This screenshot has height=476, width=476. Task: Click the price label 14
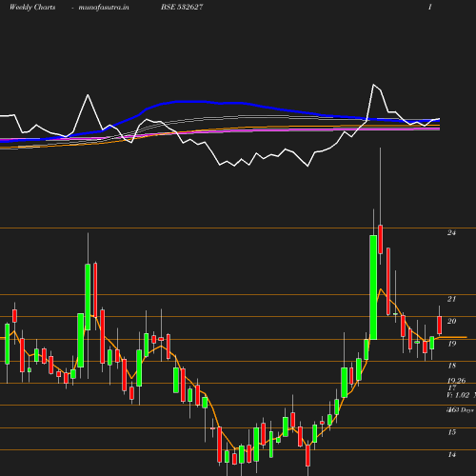(x=452, y=454)
